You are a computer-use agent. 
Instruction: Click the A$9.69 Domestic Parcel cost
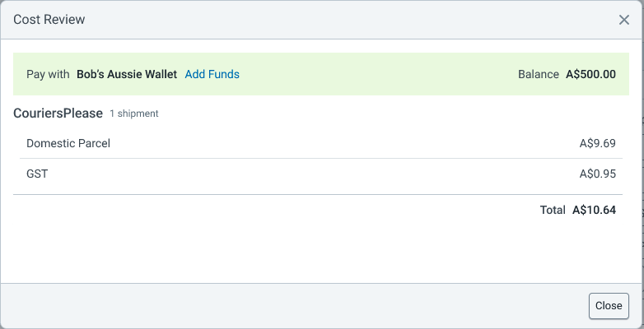[598, 143]
